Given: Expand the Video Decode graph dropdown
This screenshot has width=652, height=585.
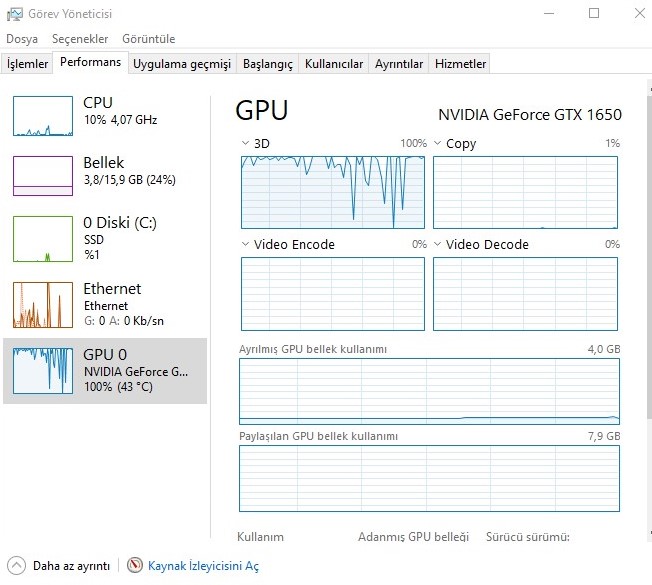Looking at the screenshot, I should [438, 244].
